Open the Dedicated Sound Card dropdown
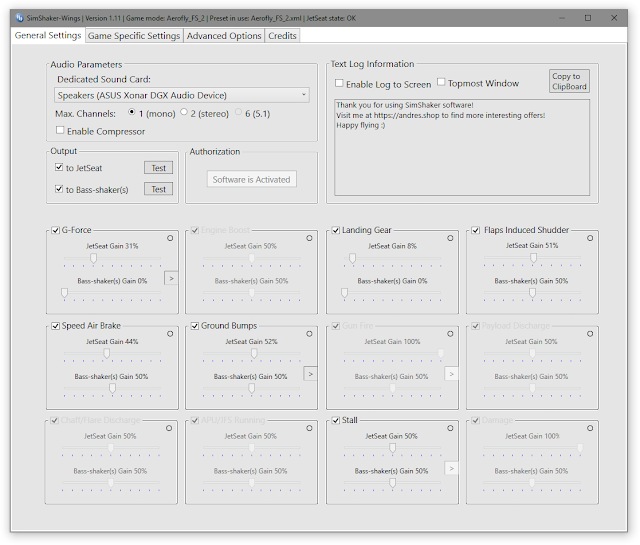This screenshot has width=640, height=545. [x=182, y=95]
